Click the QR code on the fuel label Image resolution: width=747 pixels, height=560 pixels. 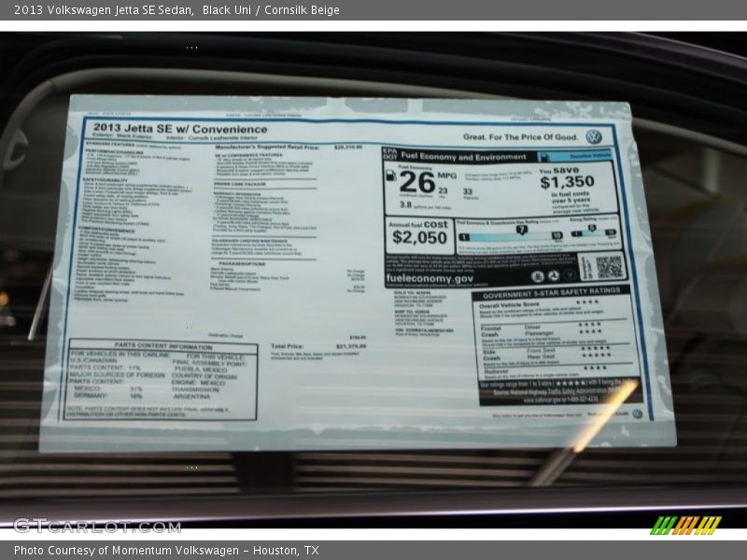click(609, 268)
